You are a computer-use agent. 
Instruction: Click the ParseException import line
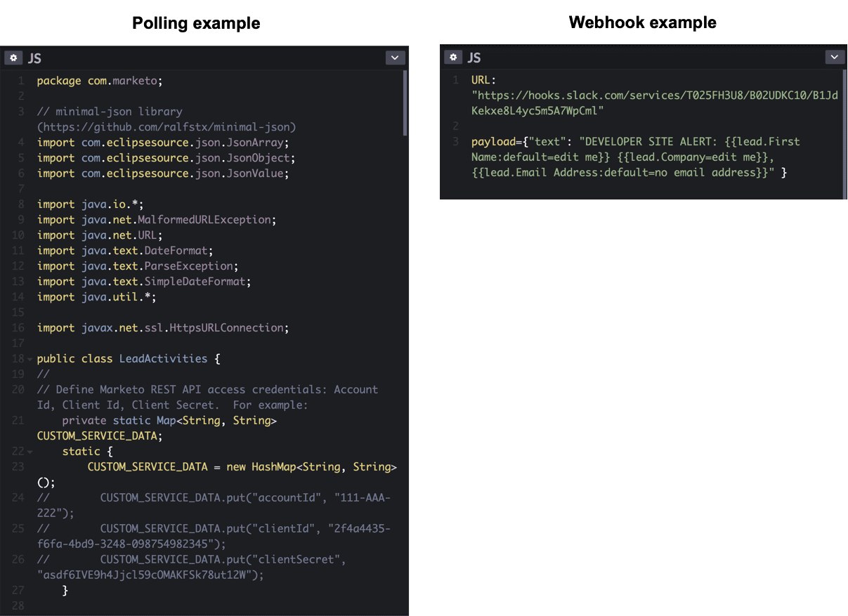pyautogui.click(x=138, y=266)
